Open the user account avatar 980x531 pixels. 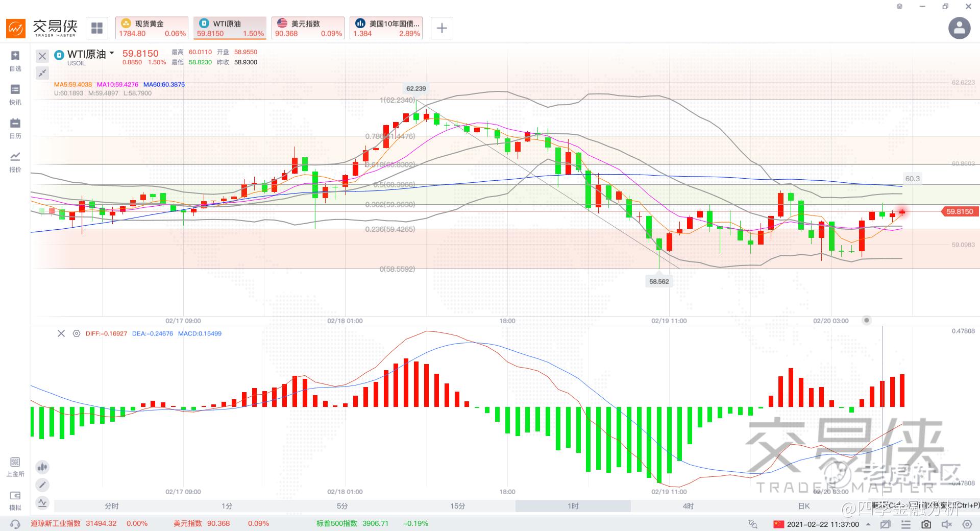click(959, 28)
